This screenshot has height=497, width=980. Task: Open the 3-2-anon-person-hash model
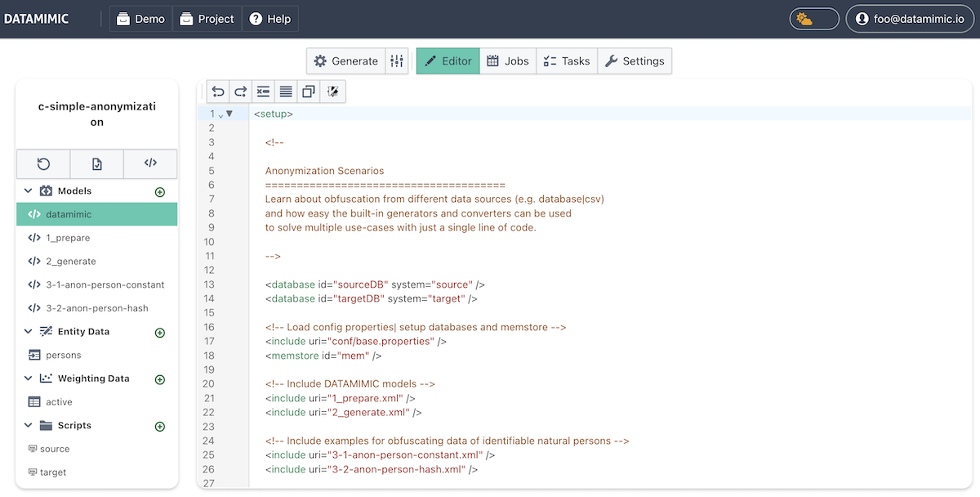[97, 308]
